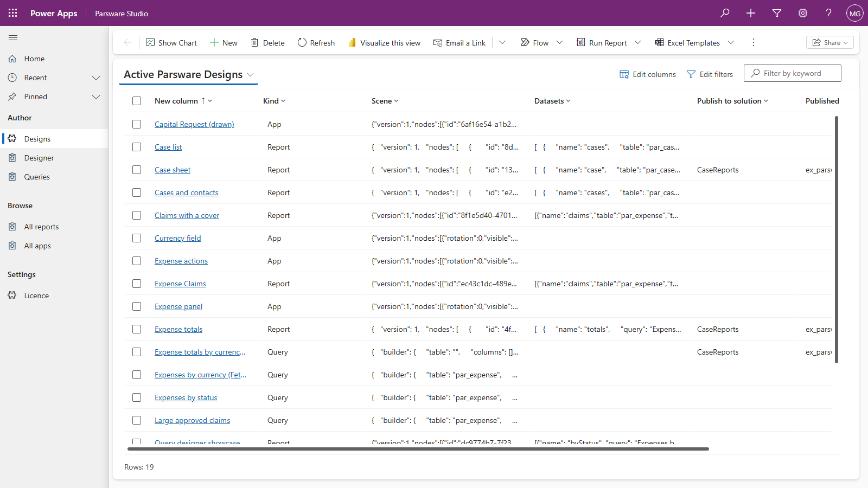
Task: Click Visualize this view
Action: 385,43
